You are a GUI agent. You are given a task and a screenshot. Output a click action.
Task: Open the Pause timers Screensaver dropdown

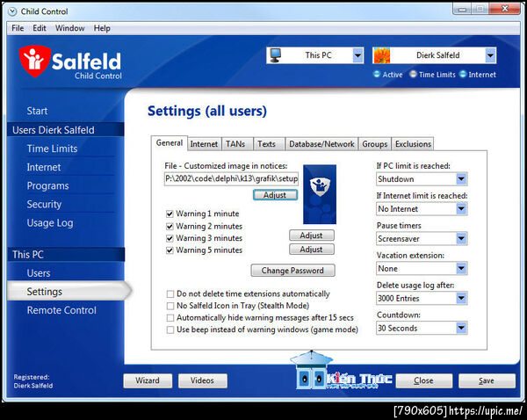(461, 239)
